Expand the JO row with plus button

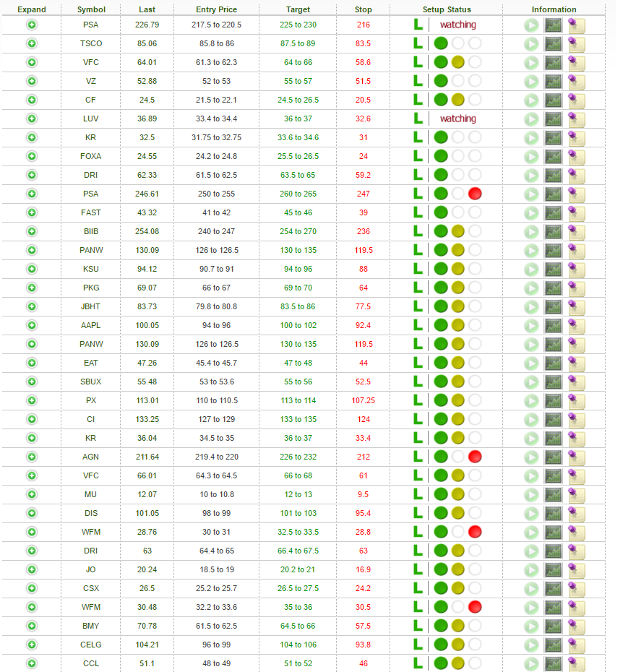click(32, 569)
